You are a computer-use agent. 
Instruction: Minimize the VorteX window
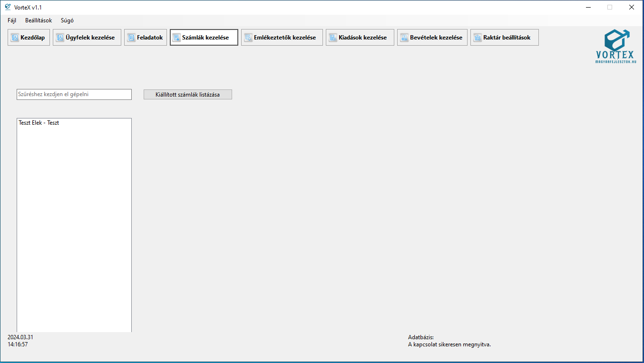tap(588, 7)
